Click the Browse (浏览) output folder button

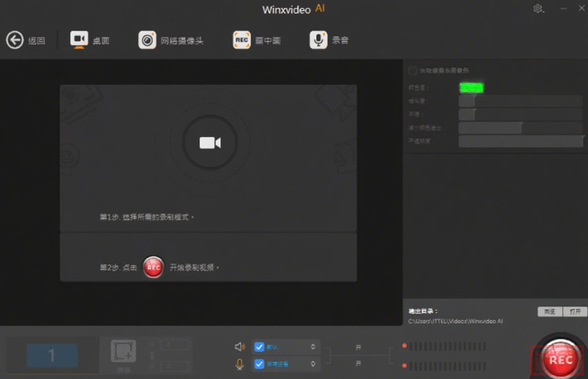pyautogui.click(x=550, y=312)
